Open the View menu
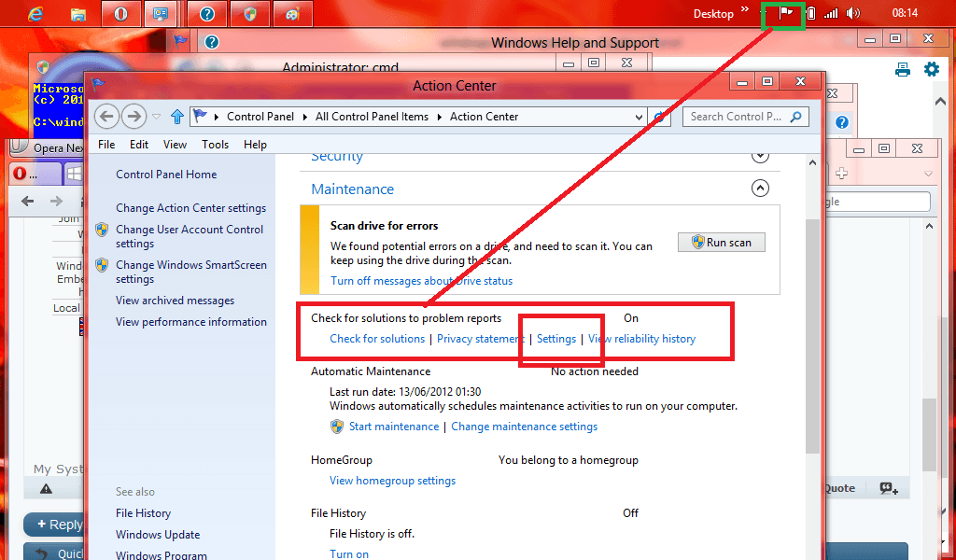The image size is (956, 560). coord(175,145)
